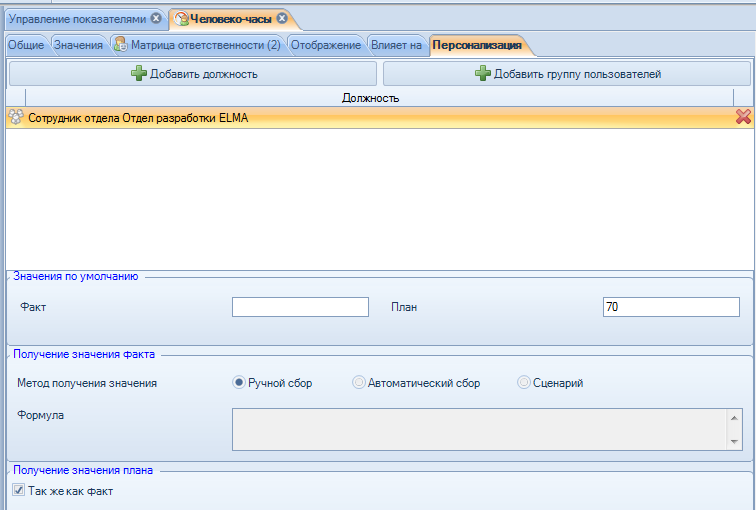Screen dimensions: 756x510
Task: Close the Человеко-часы tab
Action: 282,19
